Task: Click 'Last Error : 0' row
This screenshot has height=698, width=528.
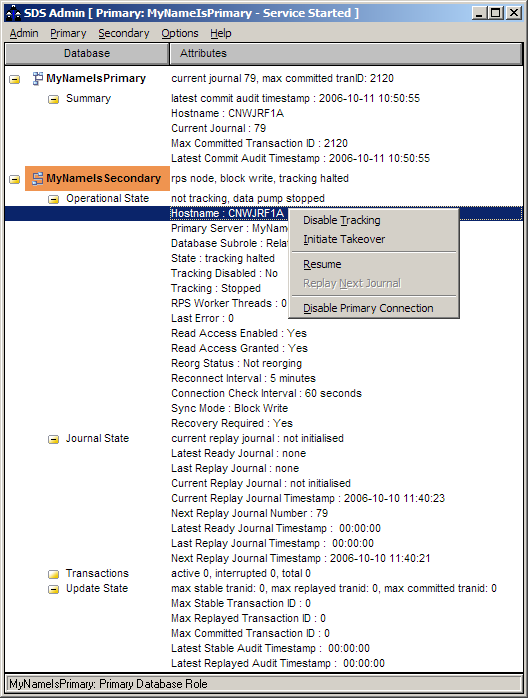Action: 203,318
